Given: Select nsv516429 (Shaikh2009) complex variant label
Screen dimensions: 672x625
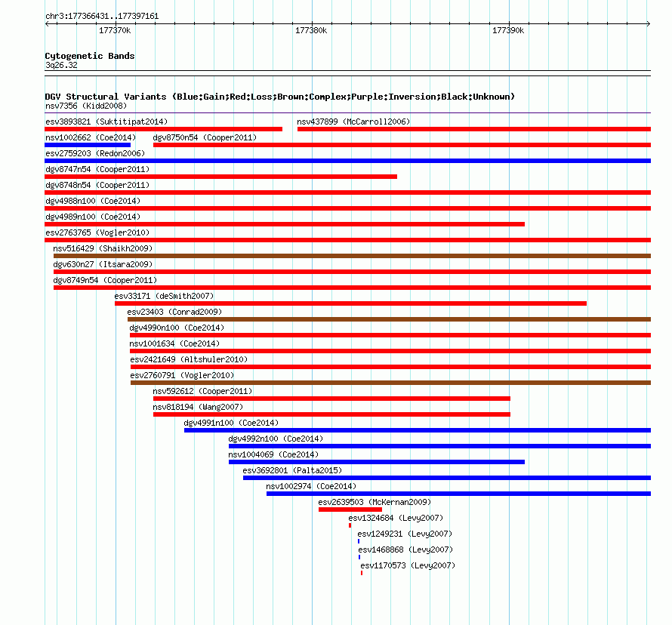Looking at the screenshot, I should pos(103,248).
